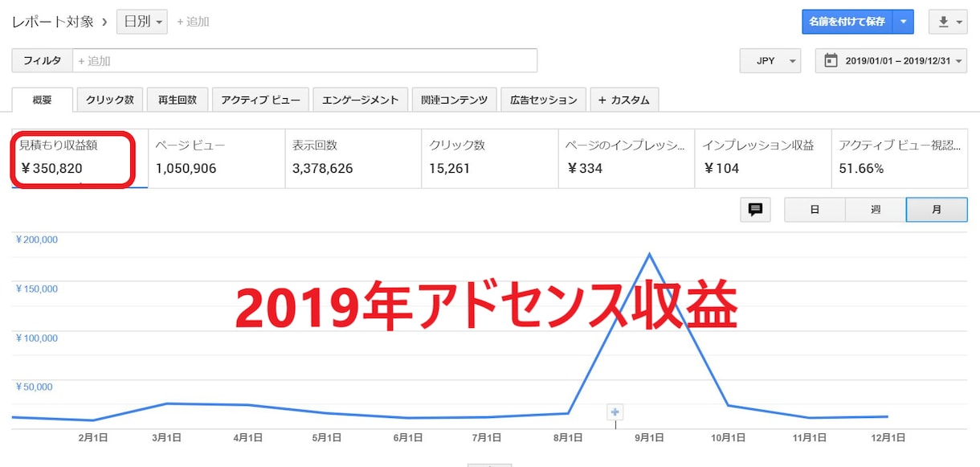Click the annotation comment icon
This screenshot has height=467, width=980.
tap(755, 209)
